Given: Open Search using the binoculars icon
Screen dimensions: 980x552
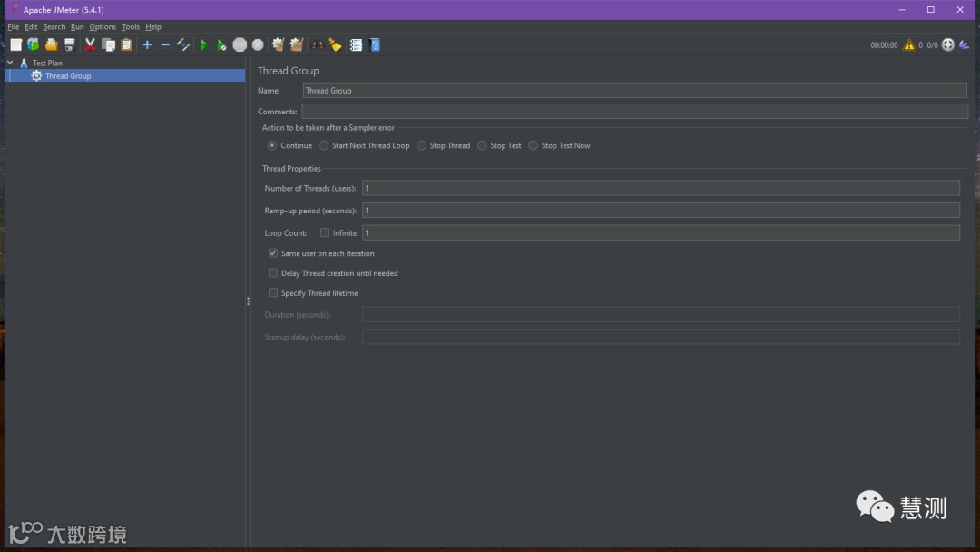Looking at the screenshot, I should point(318,45).
